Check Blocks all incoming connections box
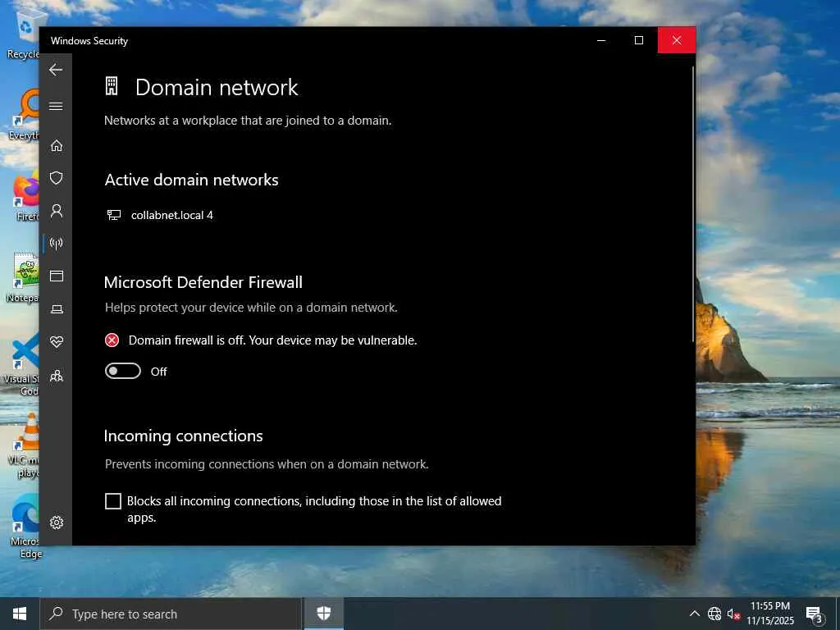Screen dimensions: 840x630 [x=113, y=501]
